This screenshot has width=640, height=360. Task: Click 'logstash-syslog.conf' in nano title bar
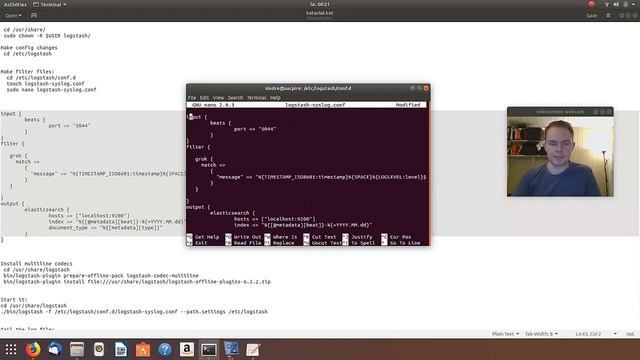(x=315, y=105)
